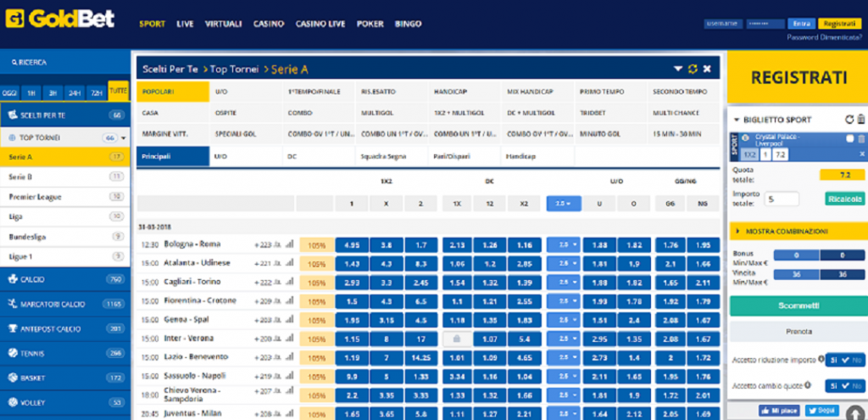Collapse the Serie A panel with the header arrow

pos(677,69)
